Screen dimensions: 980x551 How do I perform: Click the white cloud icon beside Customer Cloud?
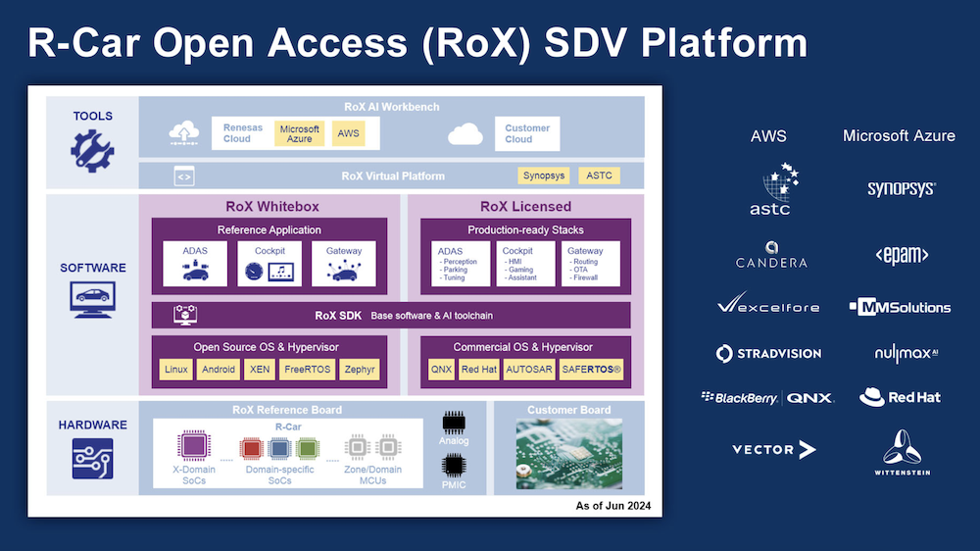pos(465,134)
